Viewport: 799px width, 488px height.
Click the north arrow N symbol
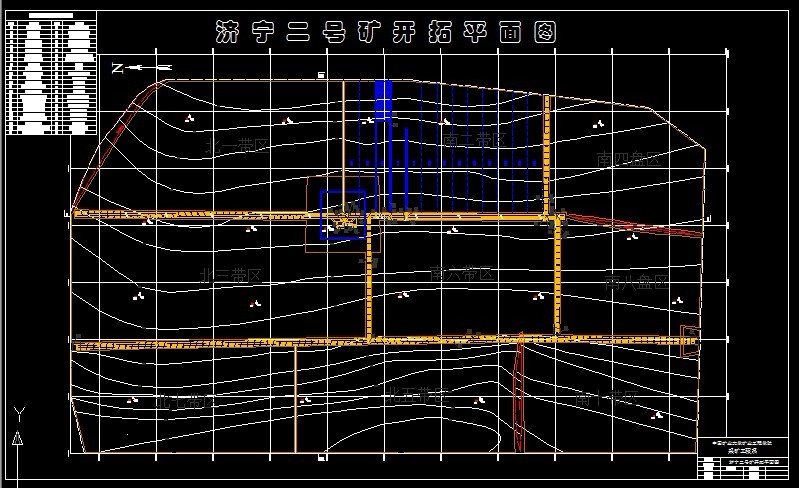click(x=141, y=67)
